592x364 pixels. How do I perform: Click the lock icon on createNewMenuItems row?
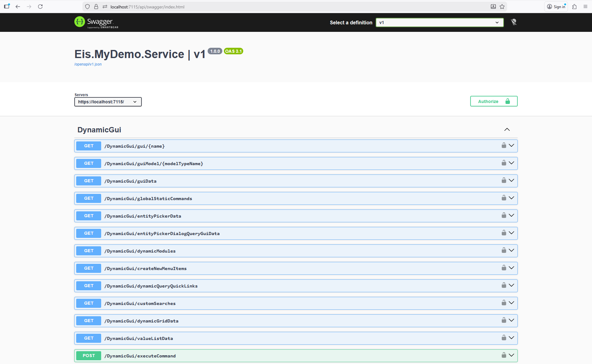(x=504, y=268)
